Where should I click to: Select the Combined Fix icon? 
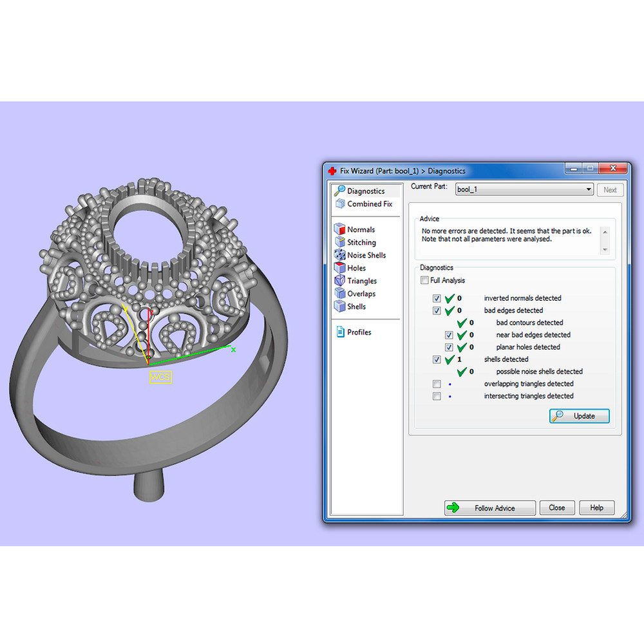pos(339,204)
